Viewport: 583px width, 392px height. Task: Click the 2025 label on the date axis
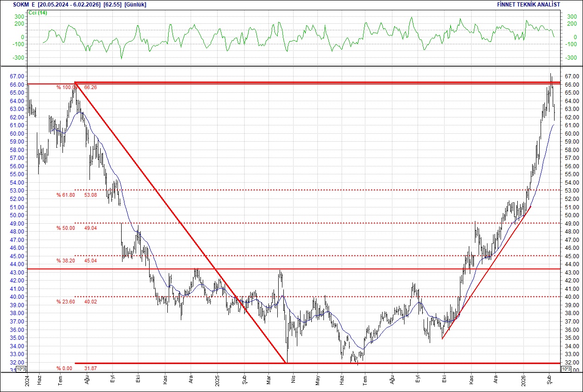[218, 379]
